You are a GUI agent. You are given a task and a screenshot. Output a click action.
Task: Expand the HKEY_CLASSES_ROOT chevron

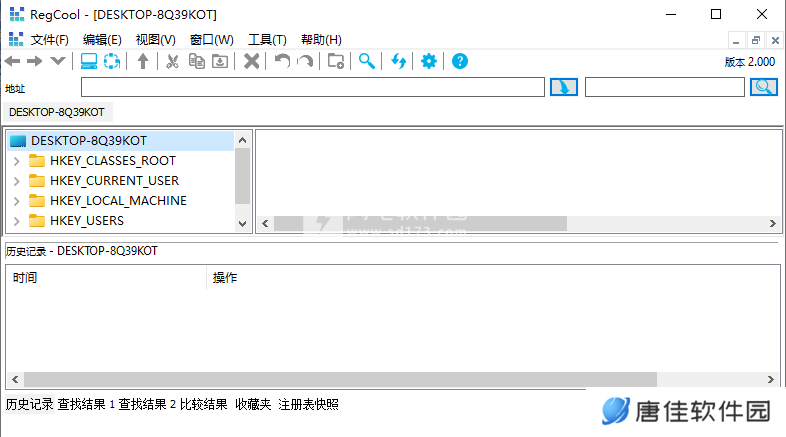[17, 161]
